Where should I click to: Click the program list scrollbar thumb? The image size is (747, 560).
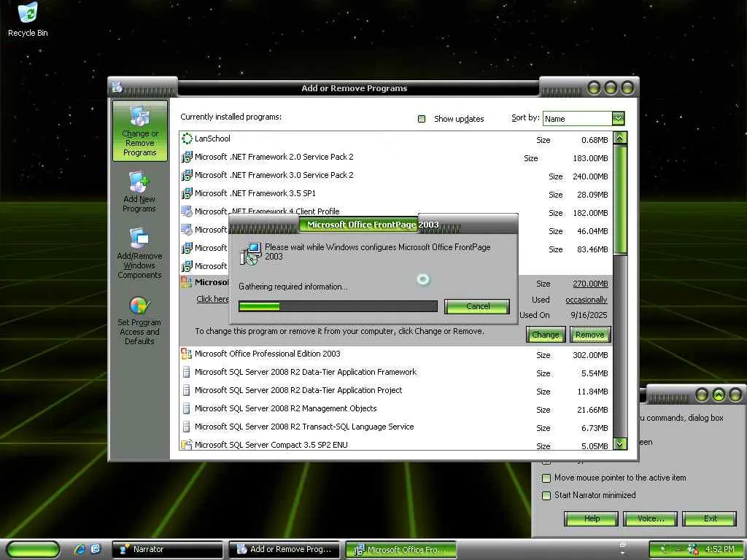[620, 200]
